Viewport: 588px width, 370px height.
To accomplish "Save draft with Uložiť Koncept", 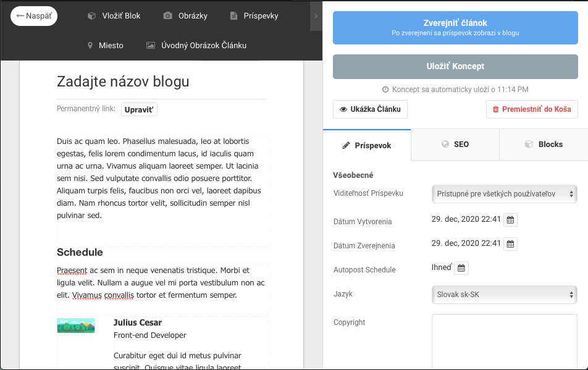I will [x=455, y=66].
